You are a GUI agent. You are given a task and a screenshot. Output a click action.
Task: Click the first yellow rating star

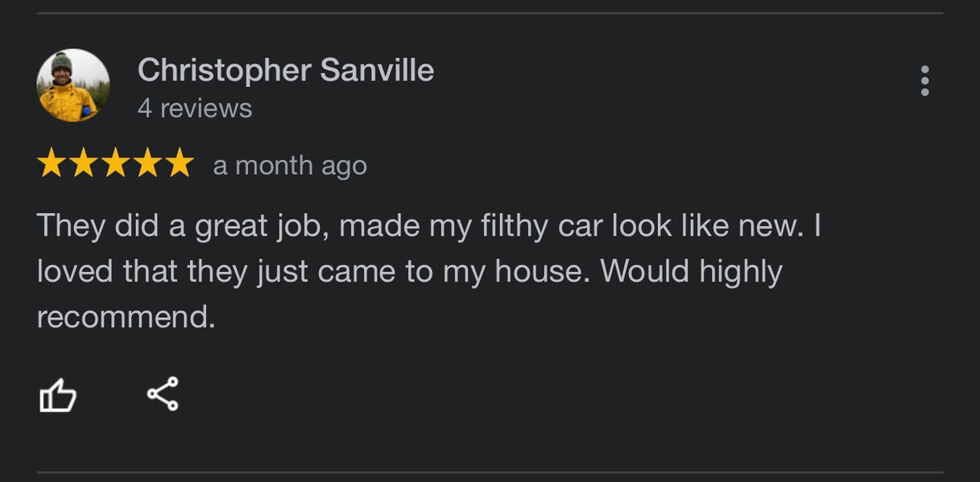[x=52, y=163]
